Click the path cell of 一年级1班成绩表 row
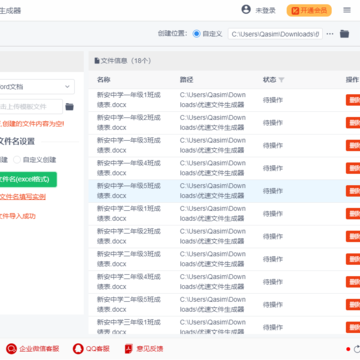This screenshot has height=360, width=360. pos(213,100)
